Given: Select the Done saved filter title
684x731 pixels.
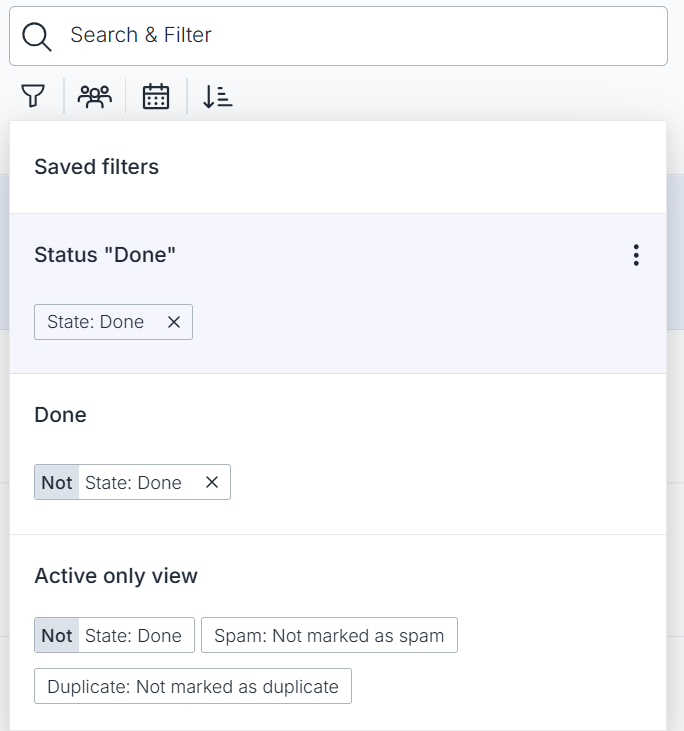Looking at the screenshot, I should (61, 414).
